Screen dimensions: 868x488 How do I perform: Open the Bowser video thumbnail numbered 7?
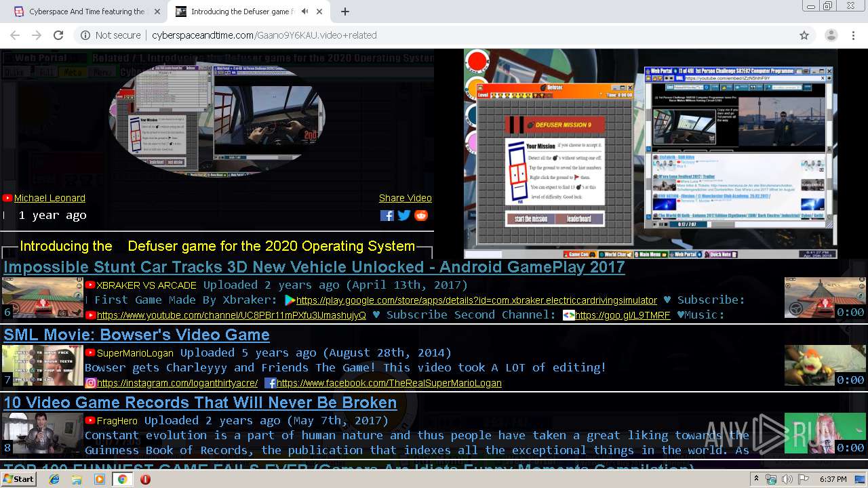42,365
